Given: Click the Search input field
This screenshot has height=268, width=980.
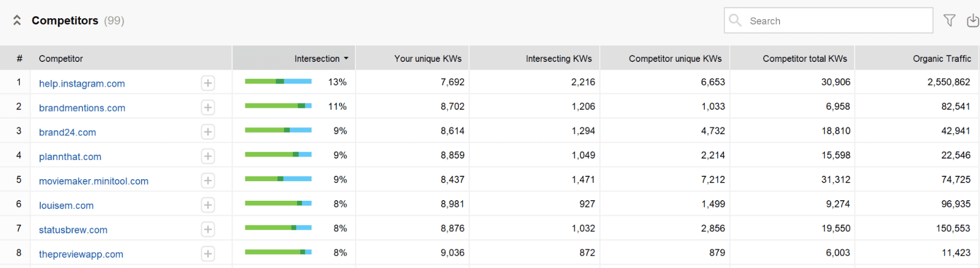Looking at the screenshot, I should tap(828, 21).
